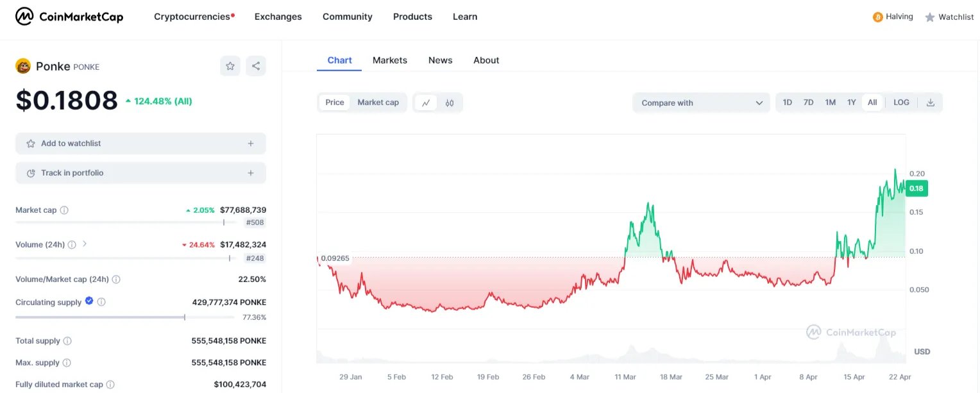Open the CoinMarketCap logo home link
The image size is (980, 393).
(x=69, y=17)
